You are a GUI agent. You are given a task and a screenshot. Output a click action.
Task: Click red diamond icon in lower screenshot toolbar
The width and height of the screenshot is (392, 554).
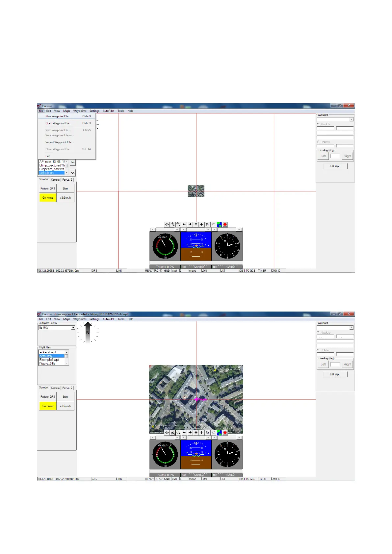[x=225, y=433]
